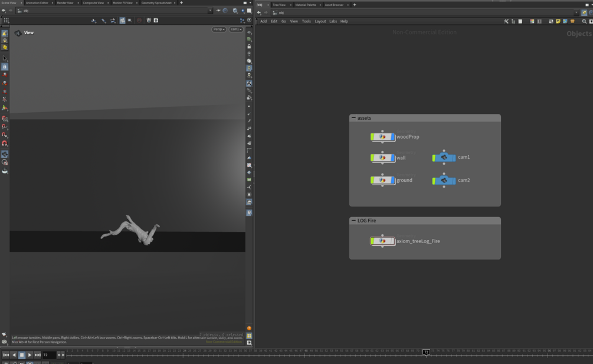Pin the scene view pane
The width and height of the screenshot is (593, 364).
[218, 11]
